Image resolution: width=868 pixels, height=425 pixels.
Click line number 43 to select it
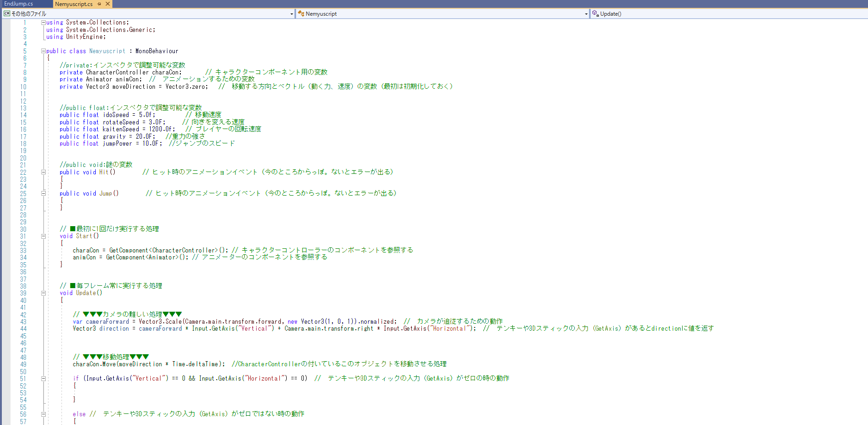tap(24, 321)
